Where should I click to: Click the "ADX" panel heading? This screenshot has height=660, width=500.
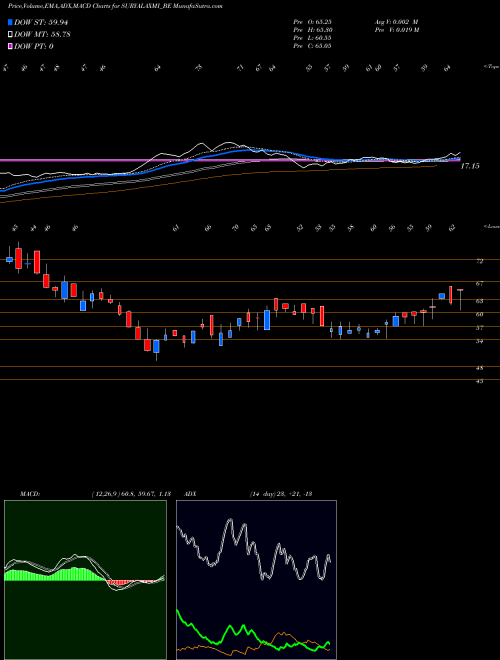tap(190, 494)
